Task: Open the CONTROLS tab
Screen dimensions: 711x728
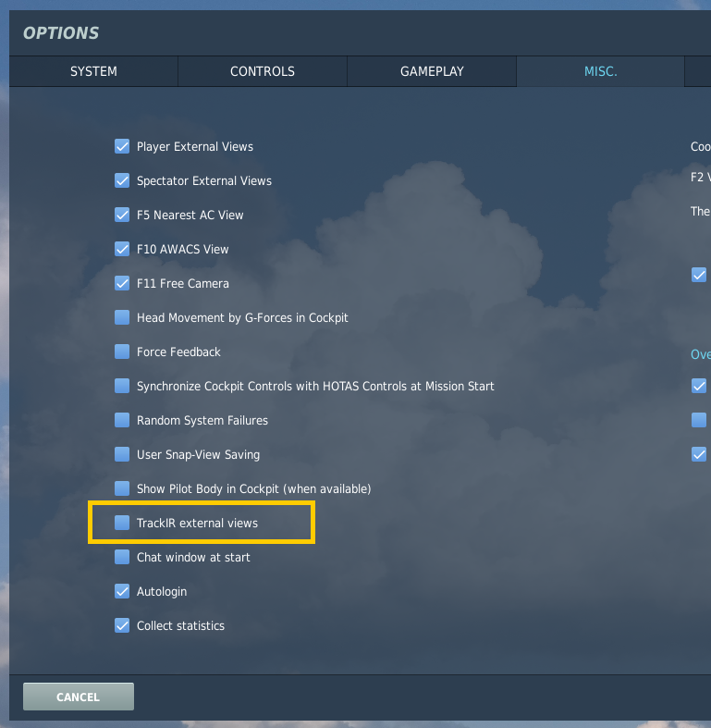Action: [x=263, y=71]
